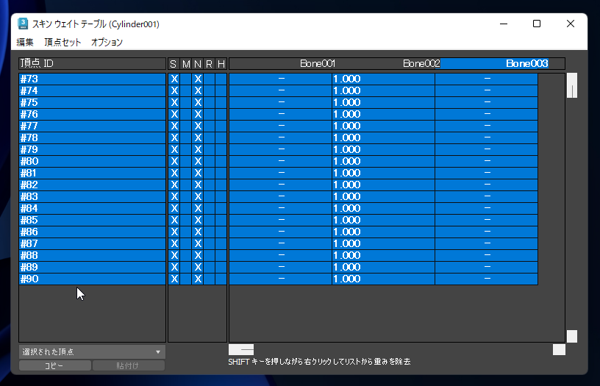Select vertex row #75
Image resolution: width=600 pixels, height=386 pixels.
pos(92,103)
